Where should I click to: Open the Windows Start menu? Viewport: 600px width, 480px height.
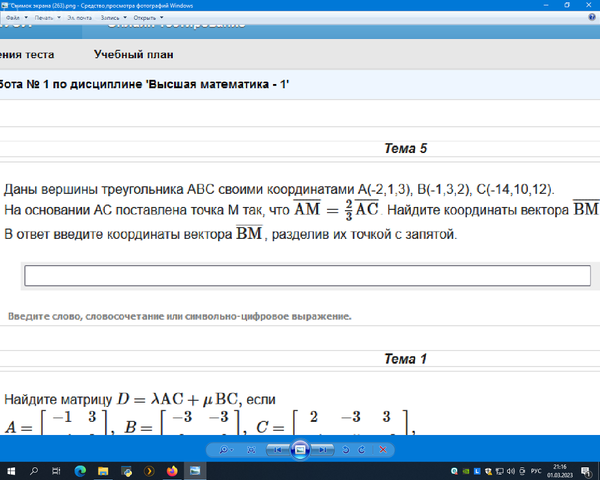click(x=11, y=470)
